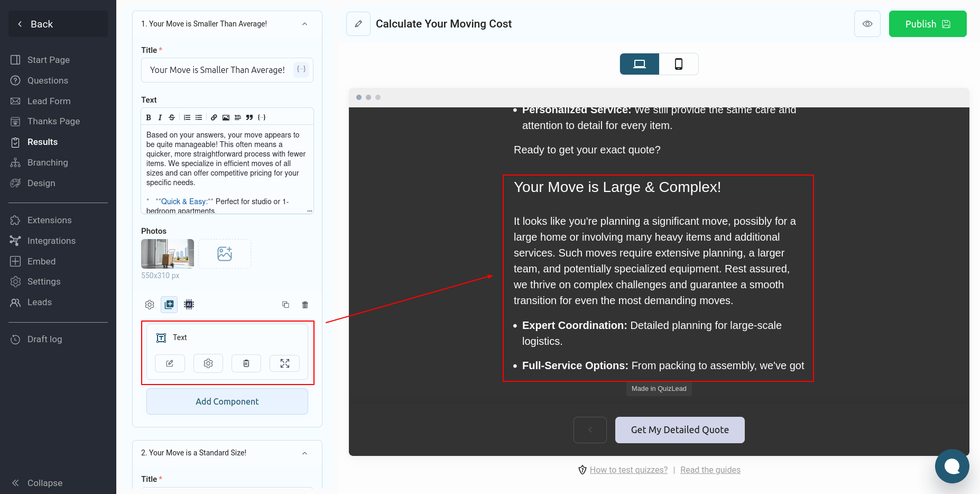Expand the Text component with fullscreen arrows

[x=284, y=363]
